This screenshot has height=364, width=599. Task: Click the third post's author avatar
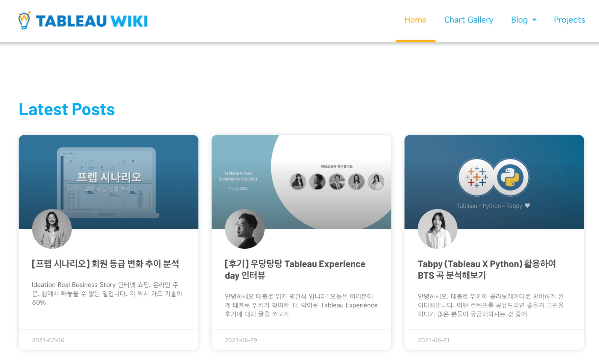[438, 229]
